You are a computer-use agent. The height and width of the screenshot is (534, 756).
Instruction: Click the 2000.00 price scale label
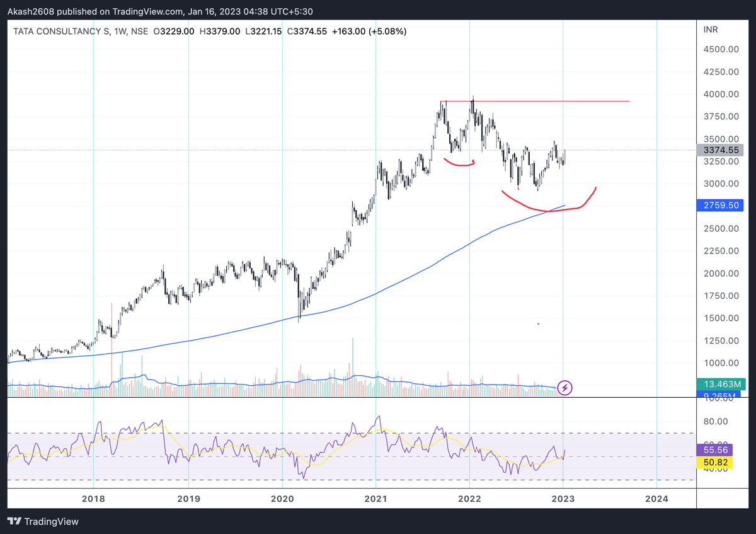pyautogui.click(x=721, y=273)
